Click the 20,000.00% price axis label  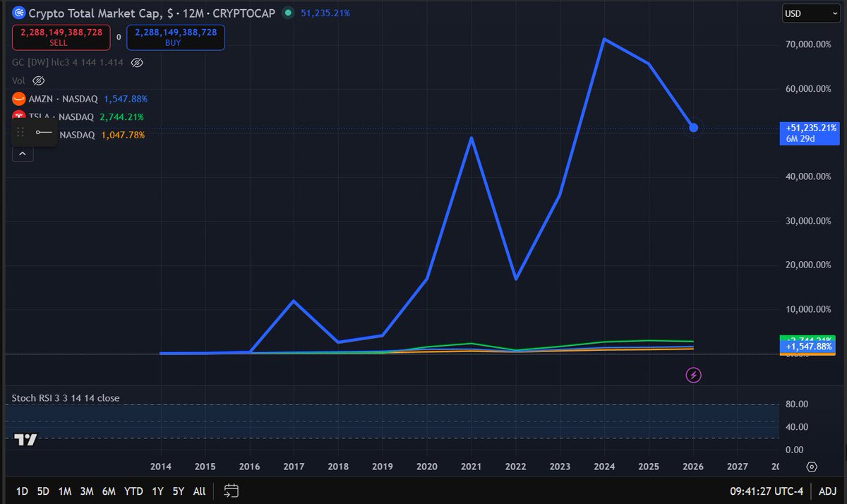point(809,265)
